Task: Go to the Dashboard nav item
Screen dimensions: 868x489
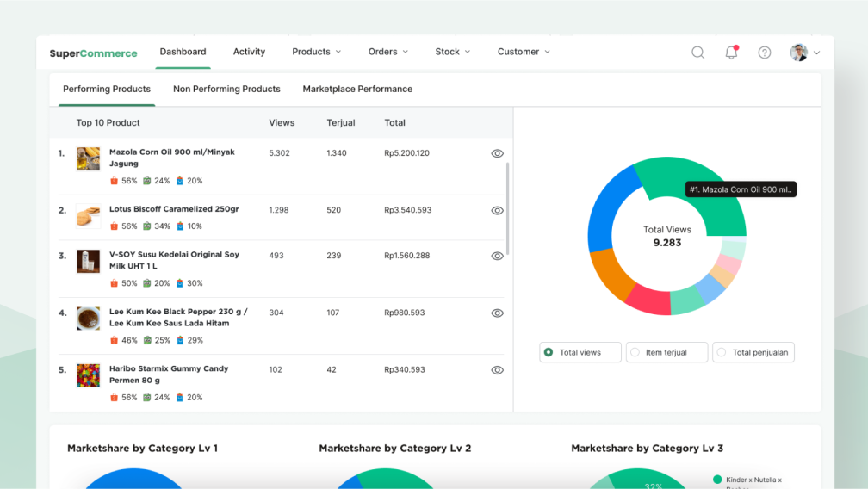Action: (183, 52)
